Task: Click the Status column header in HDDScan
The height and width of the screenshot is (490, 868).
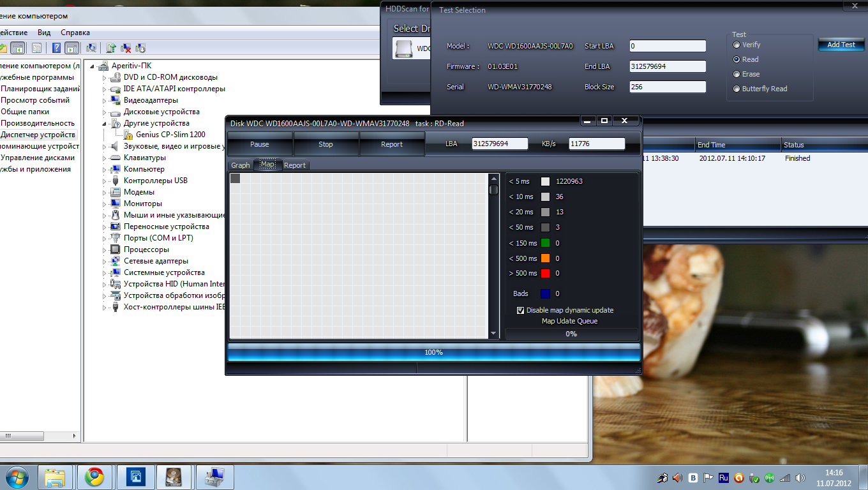Action: (823, 145)
